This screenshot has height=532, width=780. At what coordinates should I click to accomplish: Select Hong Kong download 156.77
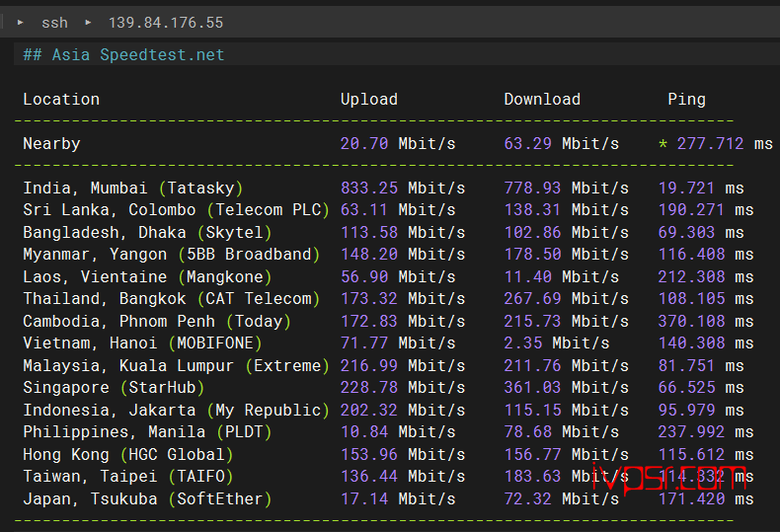pyautogui.click(x=532, y=454)
